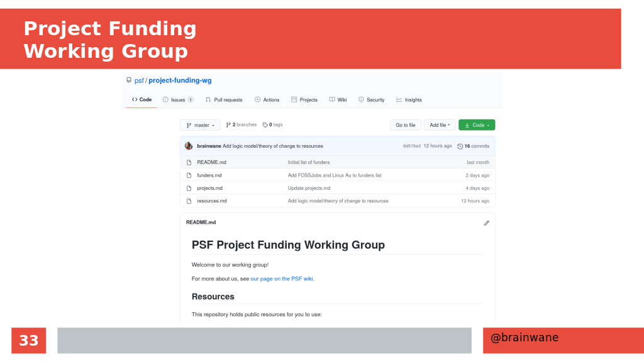Click the README.md file icon
The image size is (644, 362).
point(189,162)
